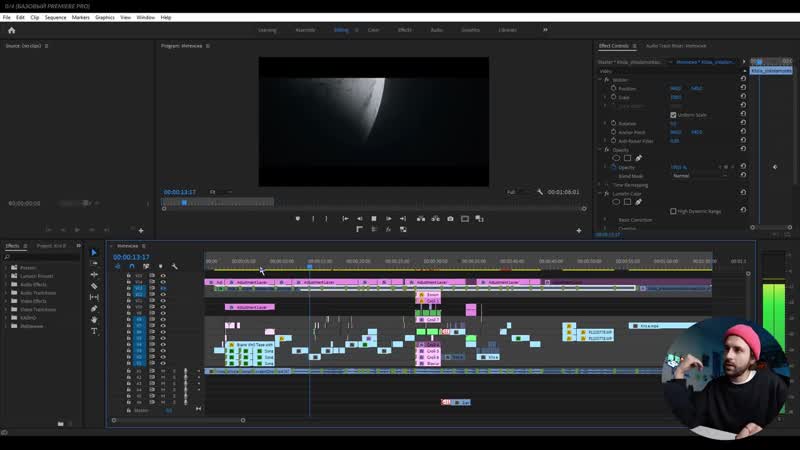Create ellipse mask under Opacity
The height and width of the screenshot is (450, 800).
(x=616, y=158)
